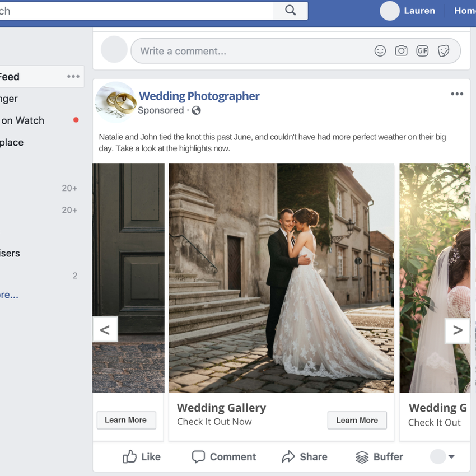The width and height of the screenshot is (476, 476).
Task: Add a GIF to the comment
Action: pos(422,51)
